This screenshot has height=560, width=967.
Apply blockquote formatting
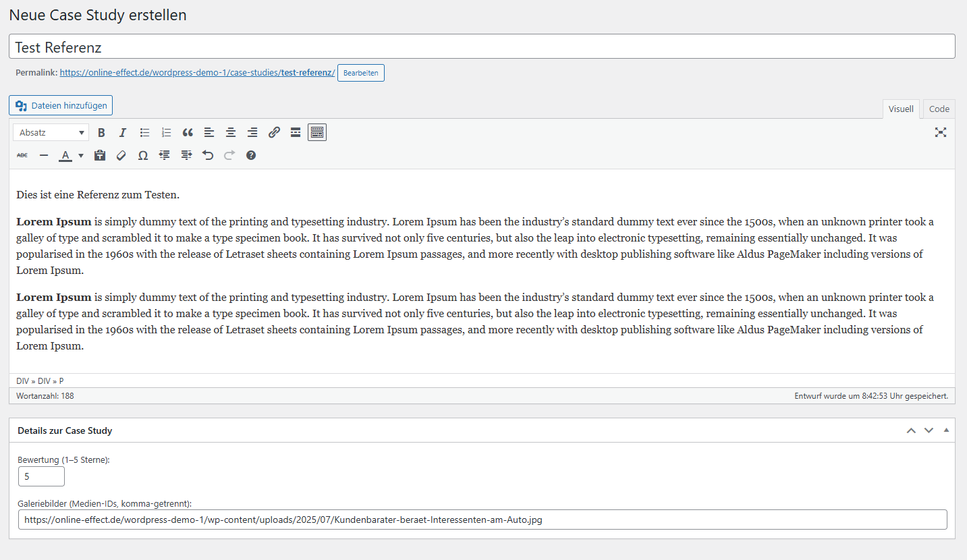click(x=188, y=133)
